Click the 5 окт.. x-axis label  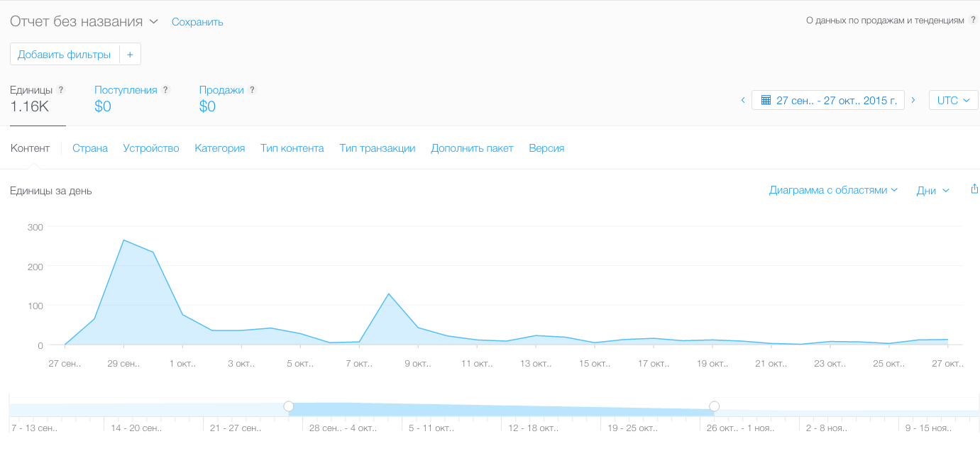coord(300,364)
